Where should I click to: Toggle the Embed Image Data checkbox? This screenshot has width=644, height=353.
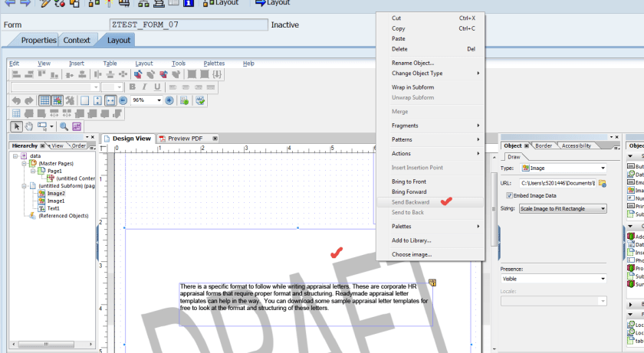(x=510, y=195)
